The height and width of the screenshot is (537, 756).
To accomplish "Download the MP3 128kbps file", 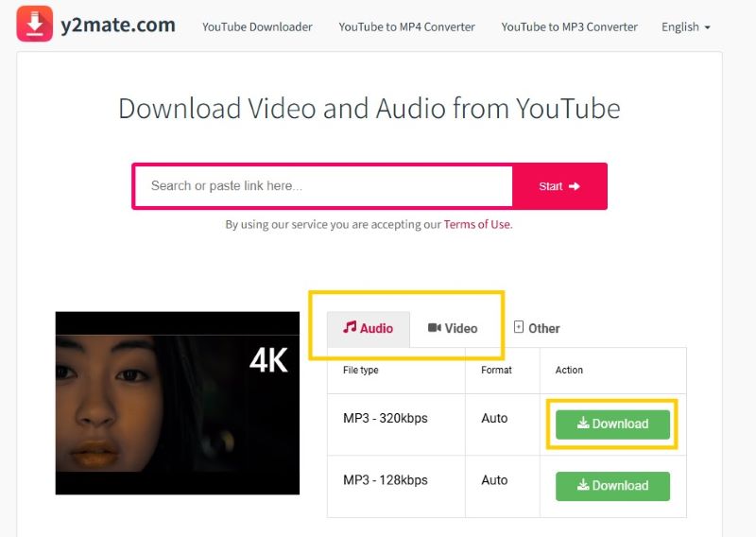I will pyautogui.click(x=612, y=486).
